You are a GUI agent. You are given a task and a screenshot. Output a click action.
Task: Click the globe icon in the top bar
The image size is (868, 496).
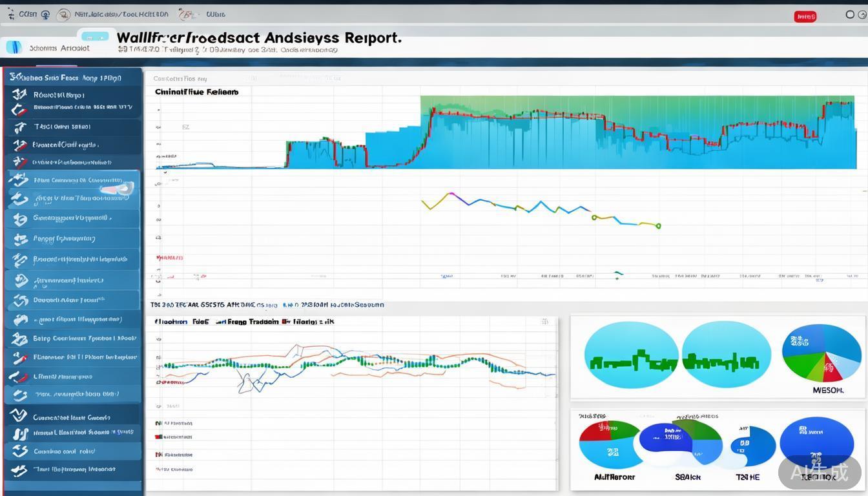[45, 14]
